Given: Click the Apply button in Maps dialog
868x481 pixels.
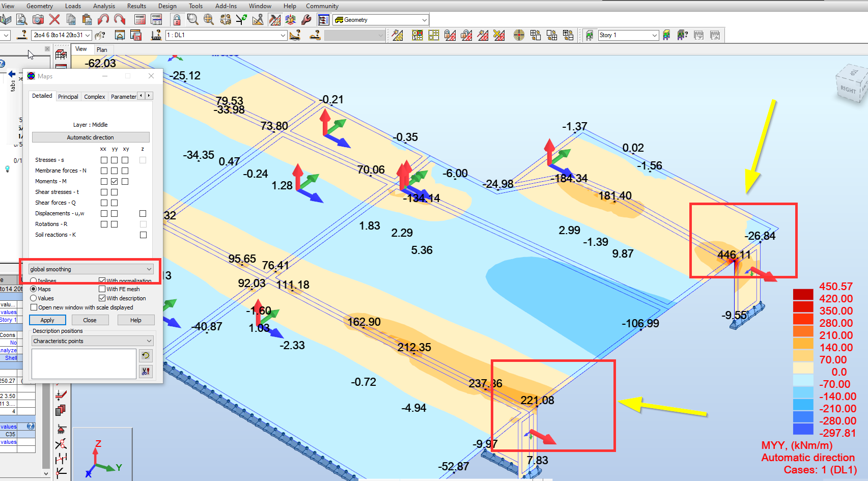Looking at the screenshot, I should (x=47, y=320).
